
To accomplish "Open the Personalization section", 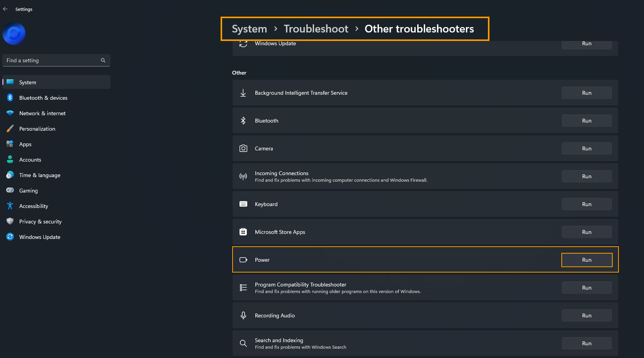I will coord(56,129).
